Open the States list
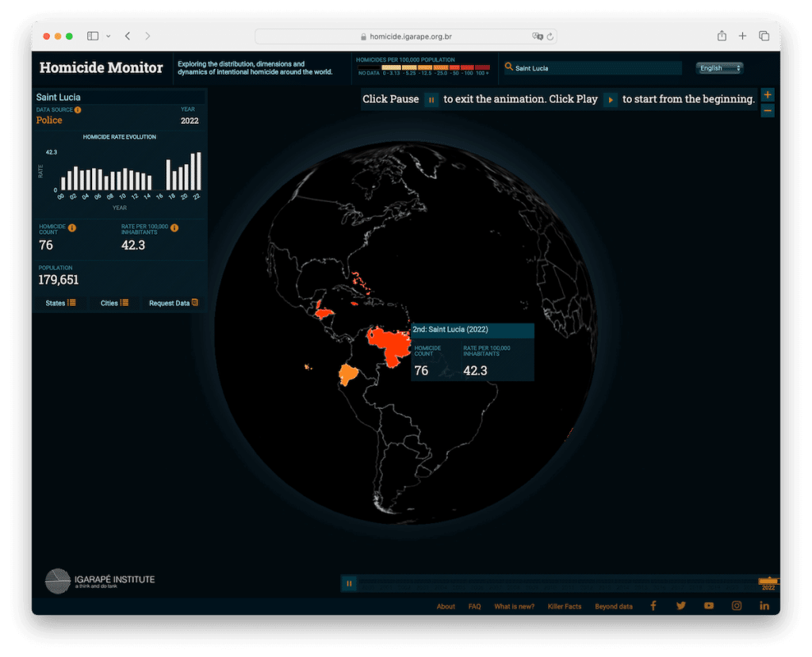Viewport: 812px width, 657px height. [60, 303]
